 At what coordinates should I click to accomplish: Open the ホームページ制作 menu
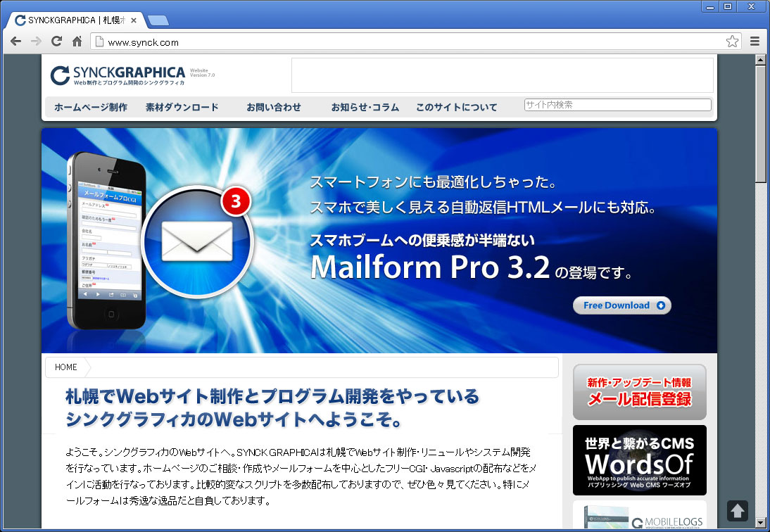point(91,107)
